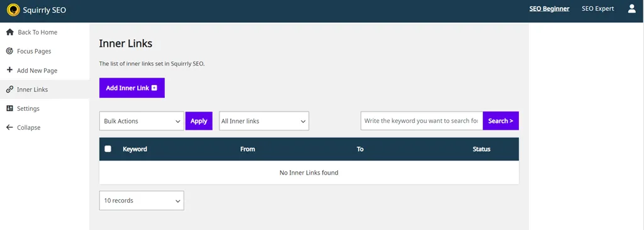Click the Inner Links page heading
Viewport: 644px width, 230px height.
pyautogui.click(x=126, y=43)
